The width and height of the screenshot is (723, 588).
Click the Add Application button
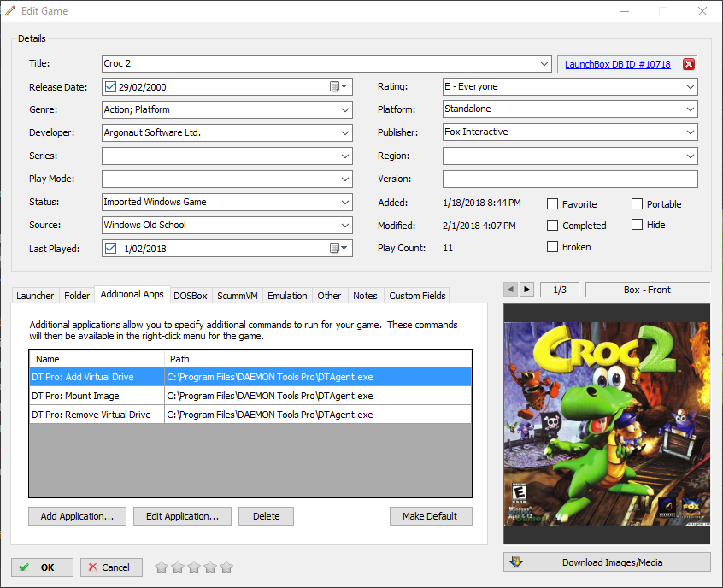point(77,516)
